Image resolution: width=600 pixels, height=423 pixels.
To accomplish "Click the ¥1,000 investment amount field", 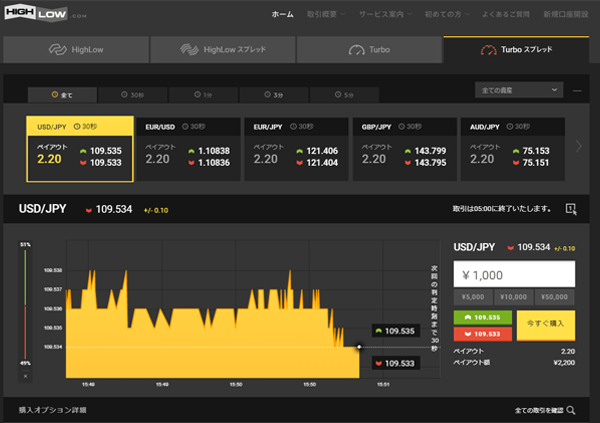I will click(x=514, y=274).
